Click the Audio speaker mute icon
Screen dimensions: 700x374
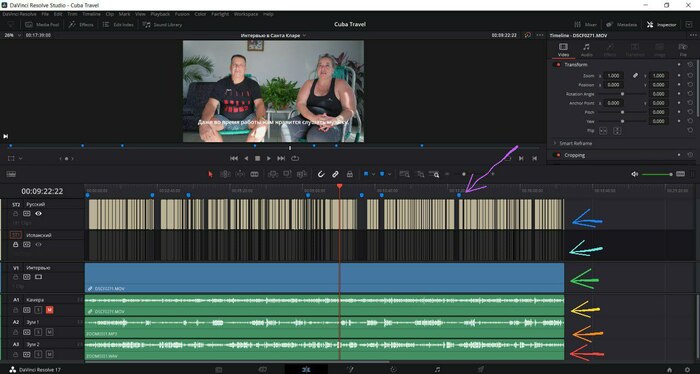coord(634,174)
